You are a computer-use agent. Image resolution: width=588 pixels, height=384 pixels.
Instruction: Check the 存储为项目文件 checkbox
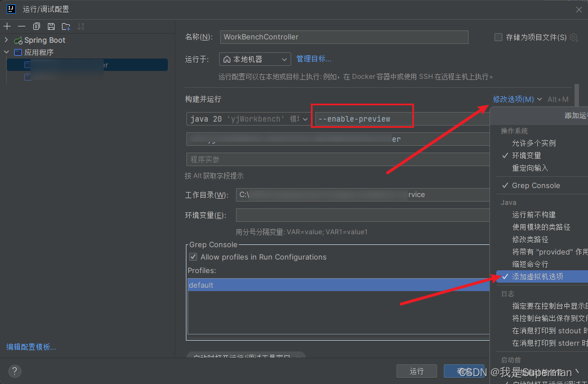(498, 37)
